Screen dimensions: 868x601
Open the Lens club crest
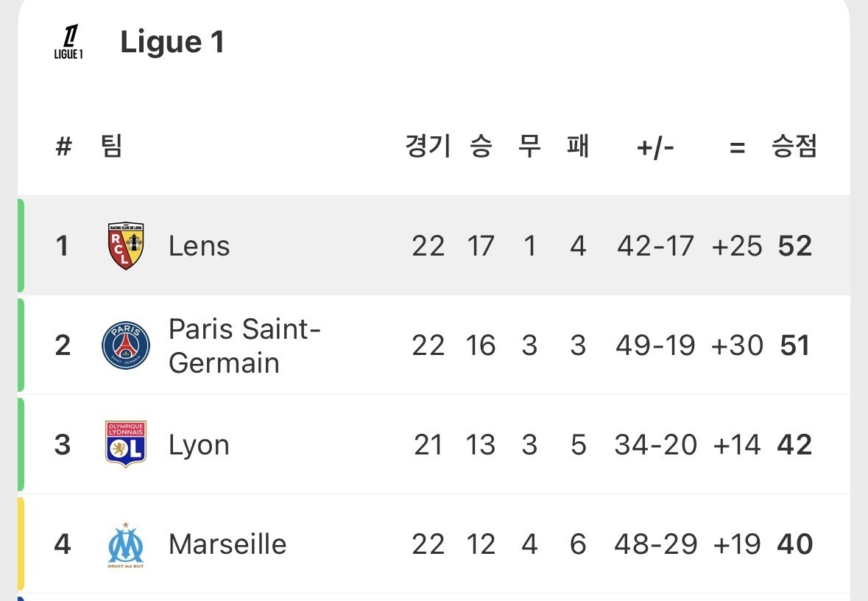coord(126,246)
